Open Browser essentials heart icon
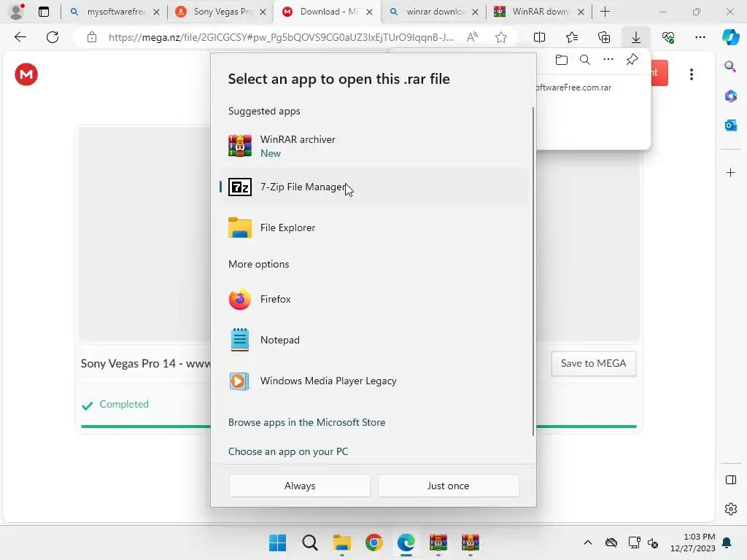 668,37
